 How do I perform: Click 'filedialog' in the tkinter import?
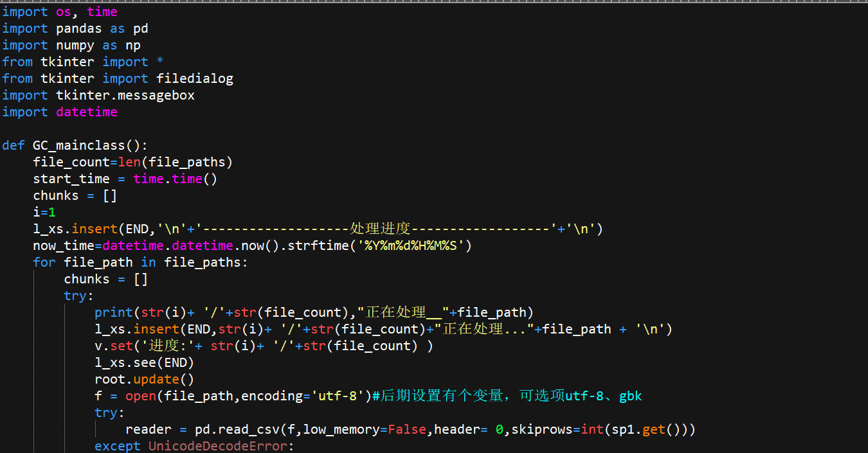194,78
